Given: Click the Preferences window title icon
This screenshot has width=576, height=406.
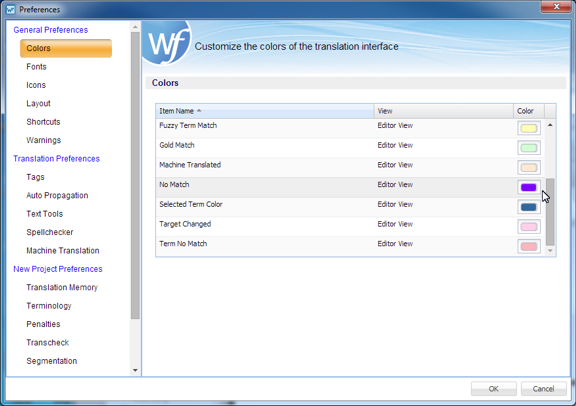Looking at the screenshot, I should point(11,10).
